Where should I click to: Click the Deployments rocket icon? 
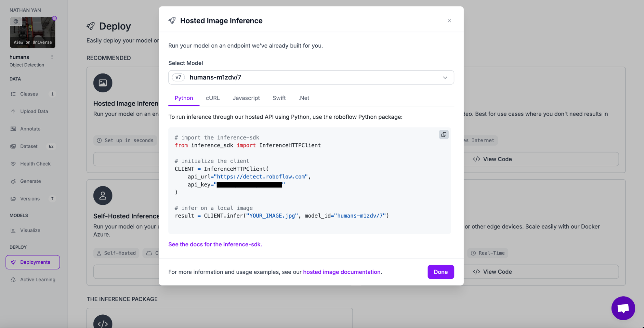click(13, 262)
